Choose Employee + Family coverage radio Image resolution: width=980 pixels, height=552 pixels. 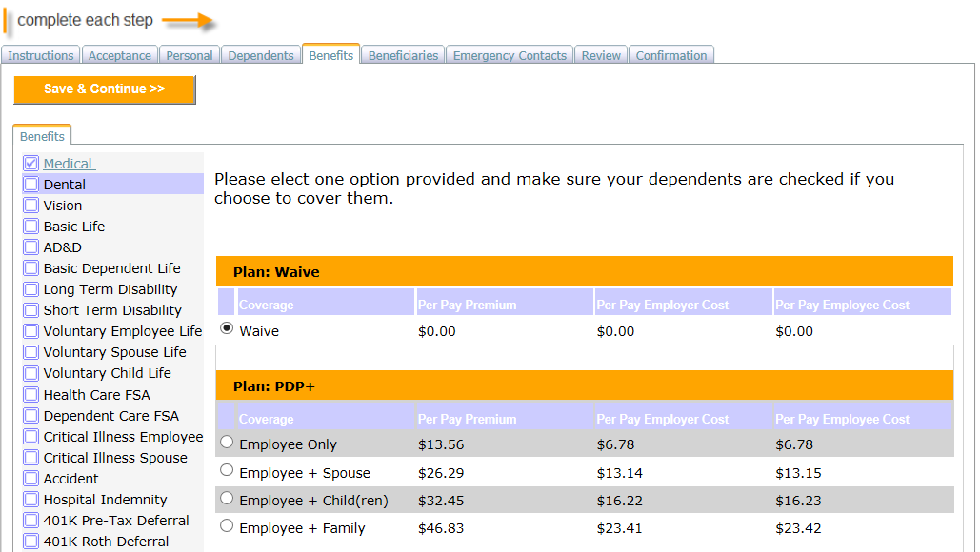[x=227, y=525]
